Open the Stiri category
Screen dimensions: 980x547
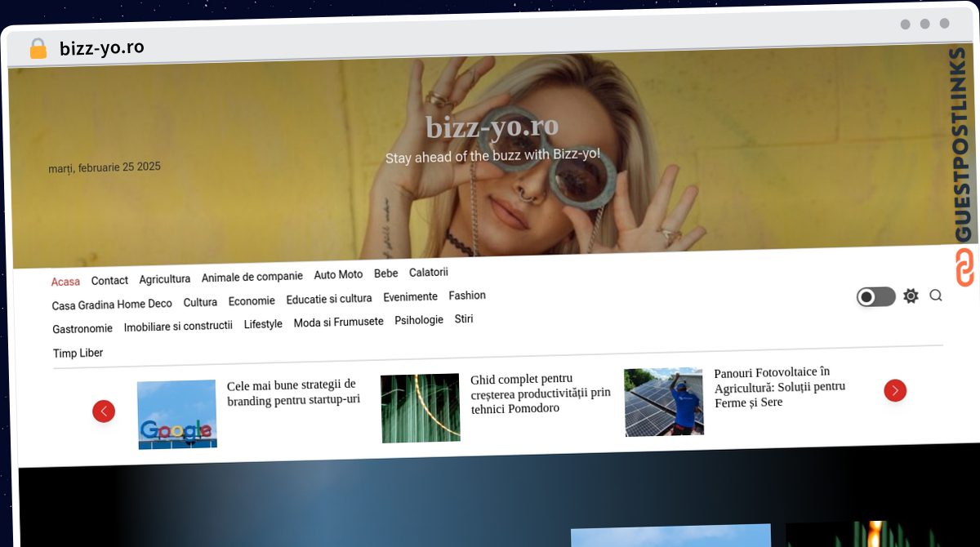tap(464, 319)
